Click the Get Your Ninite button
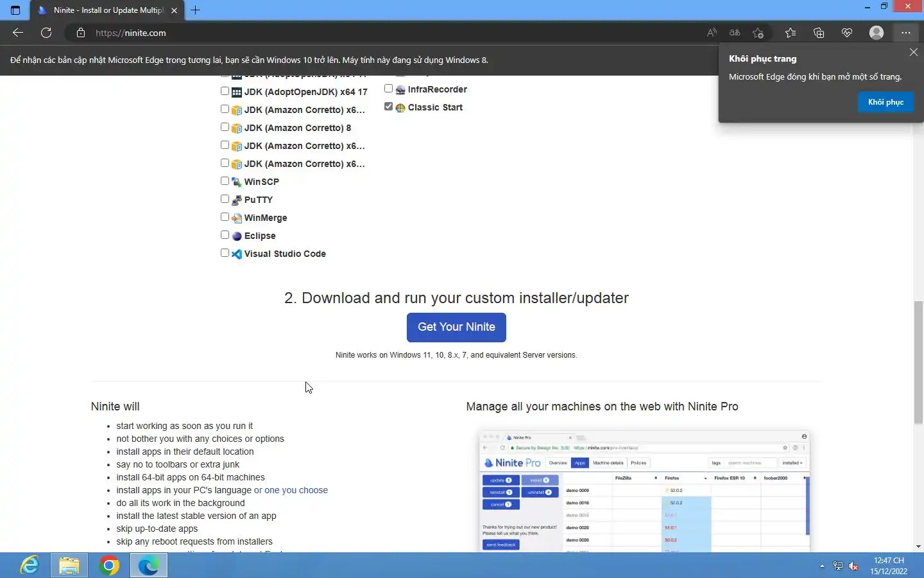 coord(456,327)
